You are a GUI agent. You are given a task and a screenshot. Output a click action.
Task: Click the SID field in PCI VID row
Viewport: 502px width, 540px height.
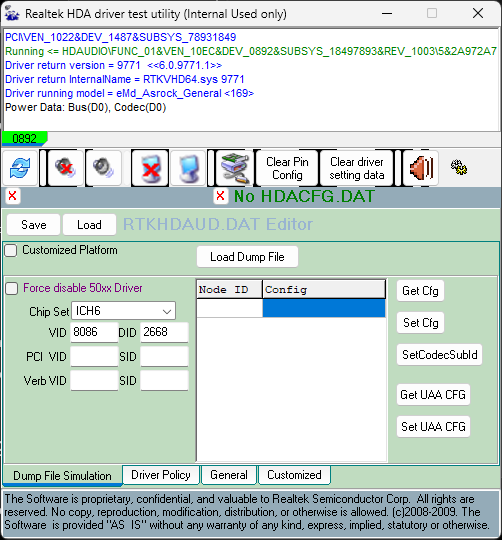pyautogui.click(x=164, y=356)
